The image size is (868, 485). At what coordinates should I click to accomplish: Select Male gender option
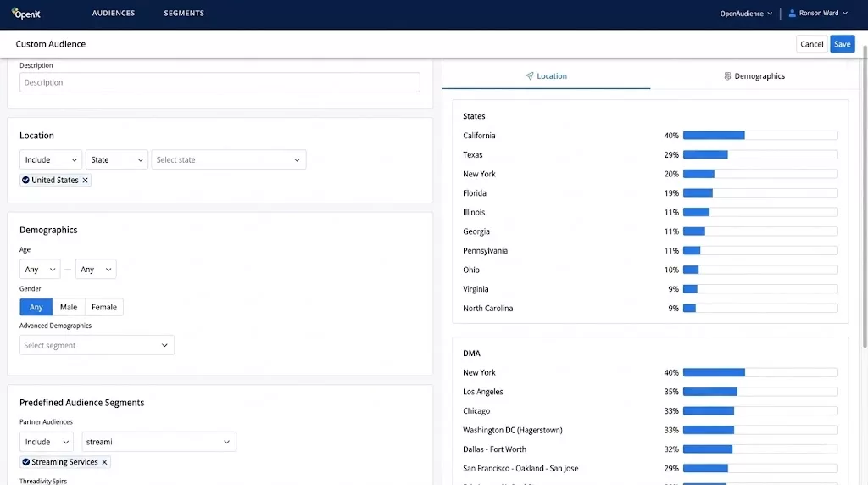click(69, 307)
